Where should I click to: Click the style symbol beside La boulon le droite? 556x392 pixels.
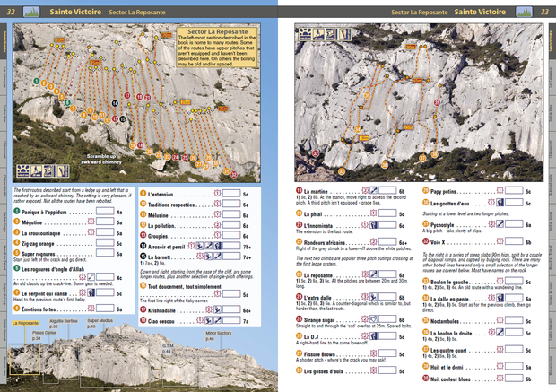[500, 333]
